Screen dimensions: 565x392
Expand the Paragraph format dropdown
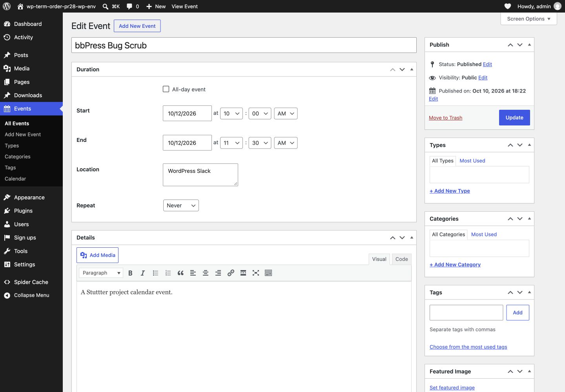101,273
